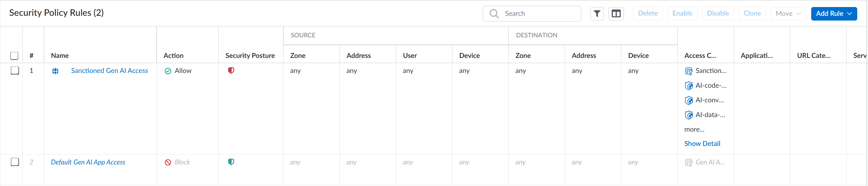Expand more access control entries
Viewport: 868px width, 186px height.
tap(694, 129)
